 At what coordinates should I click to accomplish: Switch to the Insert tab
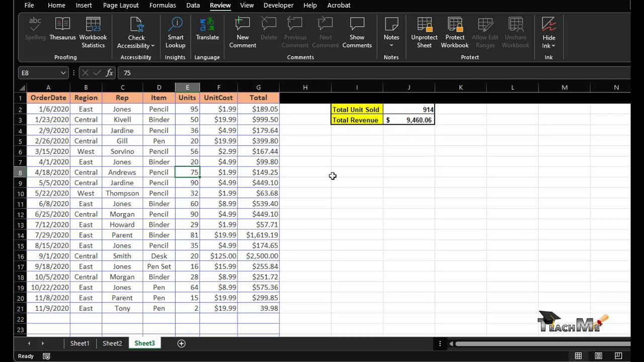click(84, 5)
